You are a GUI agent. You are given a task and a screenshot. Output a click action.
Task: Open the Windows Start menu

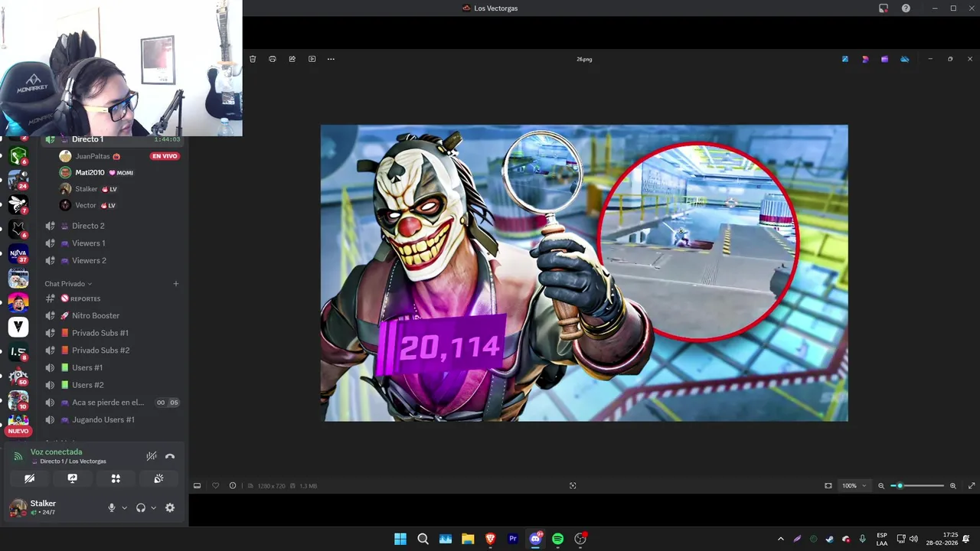tap(400, 539)
